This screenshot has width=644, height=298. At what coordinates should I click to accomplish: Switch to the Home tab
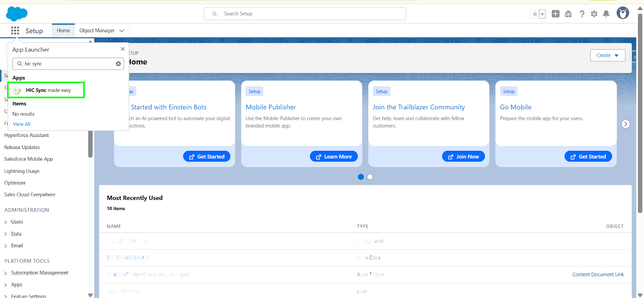tap(63, 31)
